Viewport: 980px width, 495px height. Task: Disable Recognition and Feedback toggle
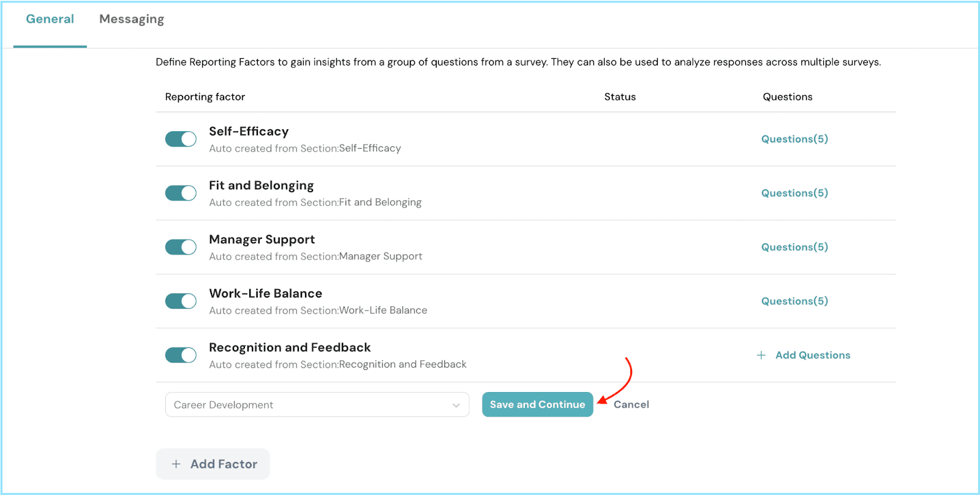pos(181,355)
